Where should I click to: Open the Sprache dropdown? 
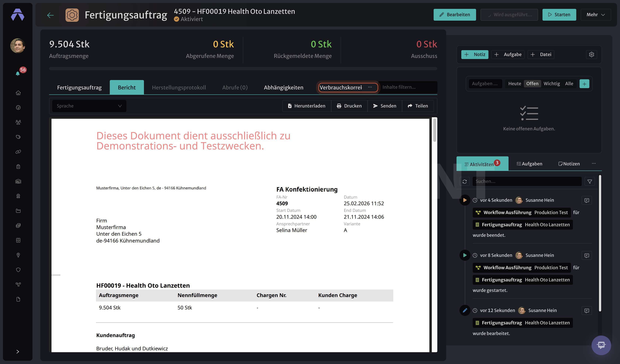pos(89,106)
